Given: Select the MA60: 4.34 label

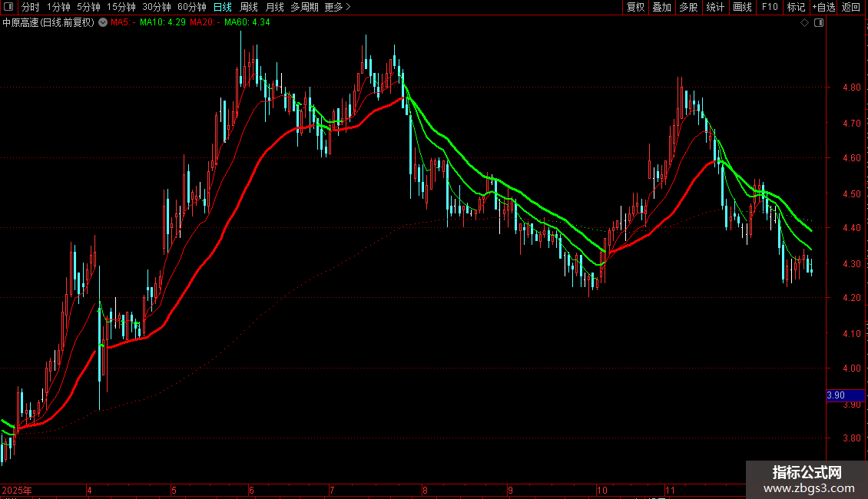Looking at the screenshot, I should (247, 22).
